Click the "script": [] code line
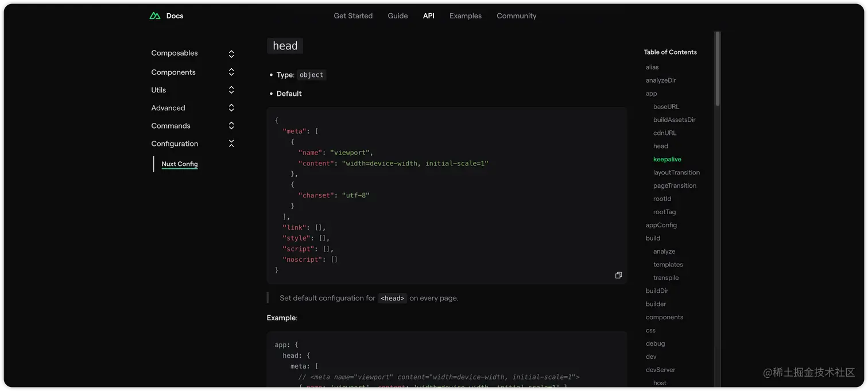Image resolution: width=868 pixels, height=391 pixels. pyautogui.click(x=308, y=249)
